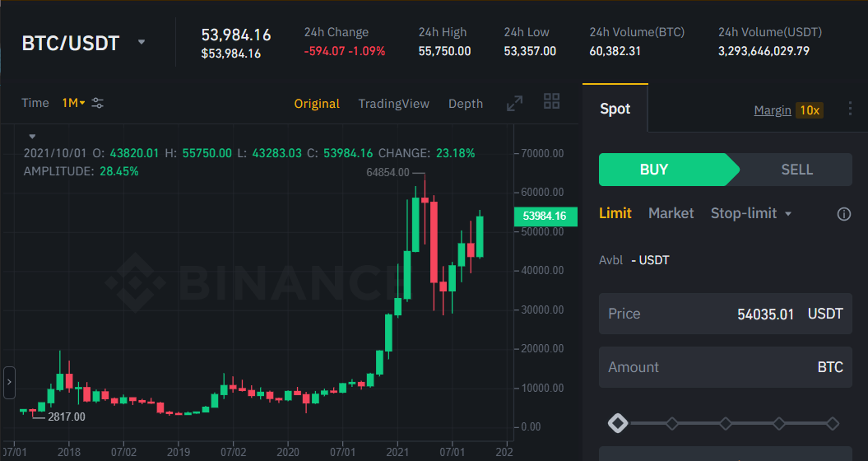868x461 pixels.
Task: Open order type info icon
Action: point(843,214)
